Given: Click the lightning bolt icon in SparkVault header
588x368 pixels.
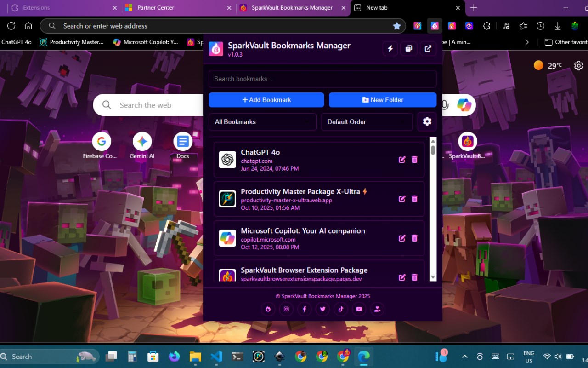Looking at the screenshot, I should pos(390,49).
